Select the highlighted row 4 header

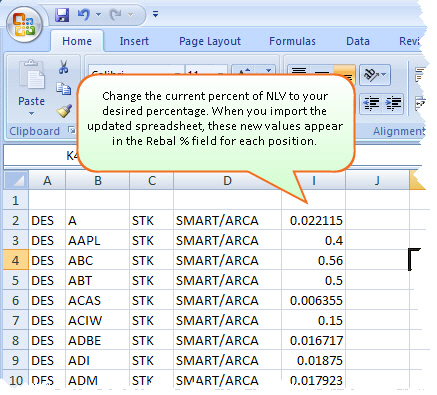[16, 260]
